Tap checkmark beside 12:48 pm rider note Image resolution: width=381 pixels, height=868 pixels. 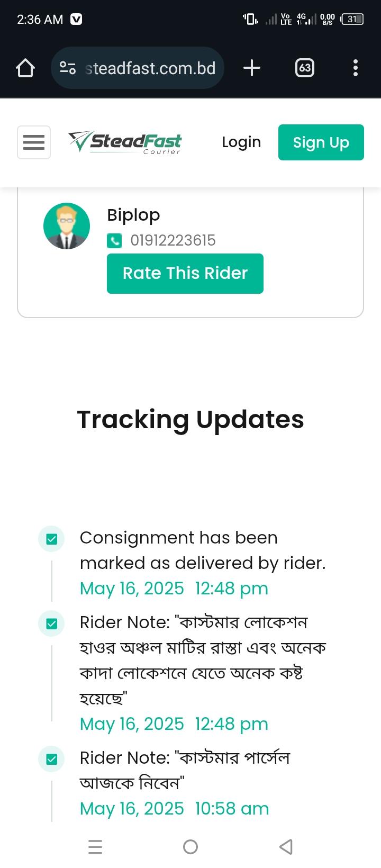tap(52, 623)
